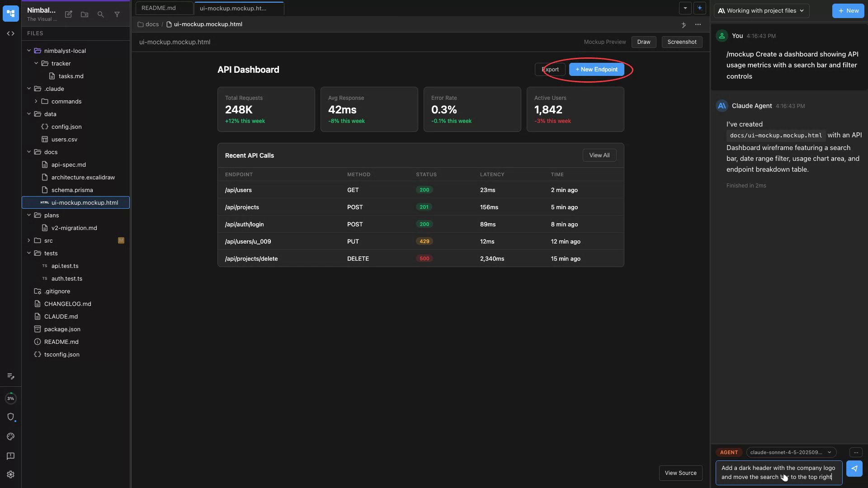Click the new folder icon in sidebar header
Image resolution: width=868 pixels, height=488 pixels.
pyautogui.click(x=85, y=14)
